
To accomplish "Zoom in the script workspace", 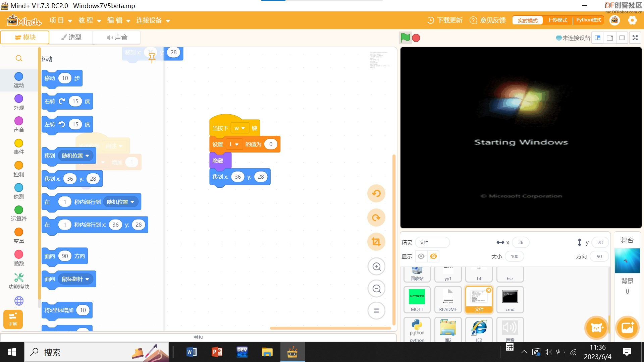I will [376, 266].
